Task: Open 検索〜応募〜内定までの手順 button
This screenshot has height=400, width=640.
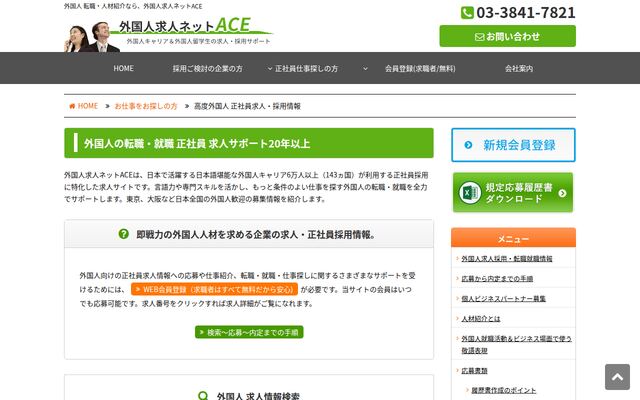Action: 249,332
